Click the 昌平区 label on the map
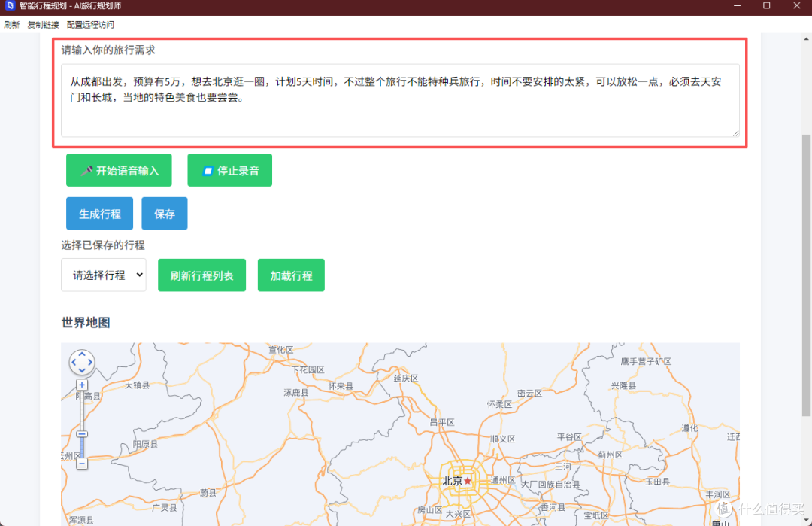 point(442,422)
